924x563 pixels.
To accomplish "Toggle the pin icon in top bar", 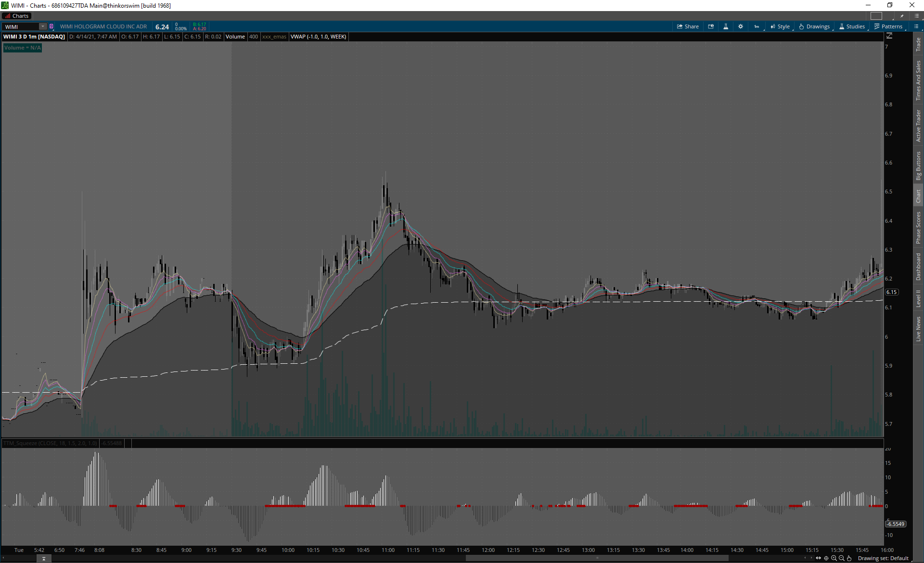I will click(x=902, y=16).
